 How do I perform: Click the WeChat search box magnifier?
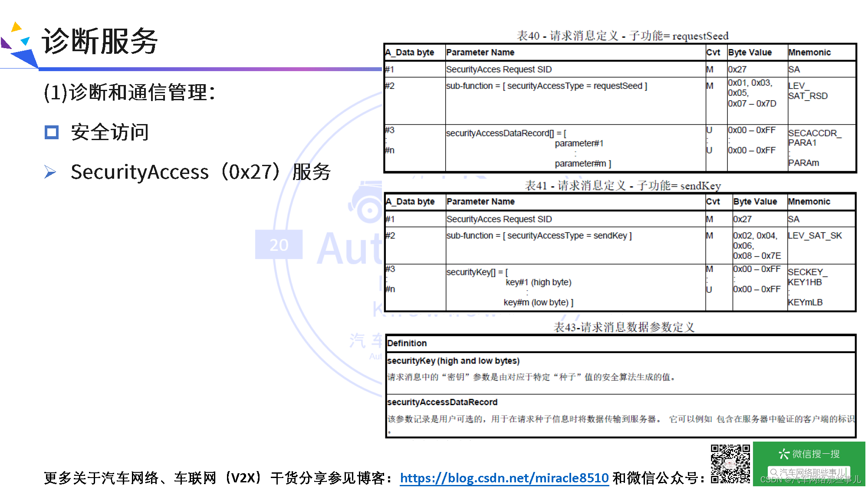click(x=774, y=472)
